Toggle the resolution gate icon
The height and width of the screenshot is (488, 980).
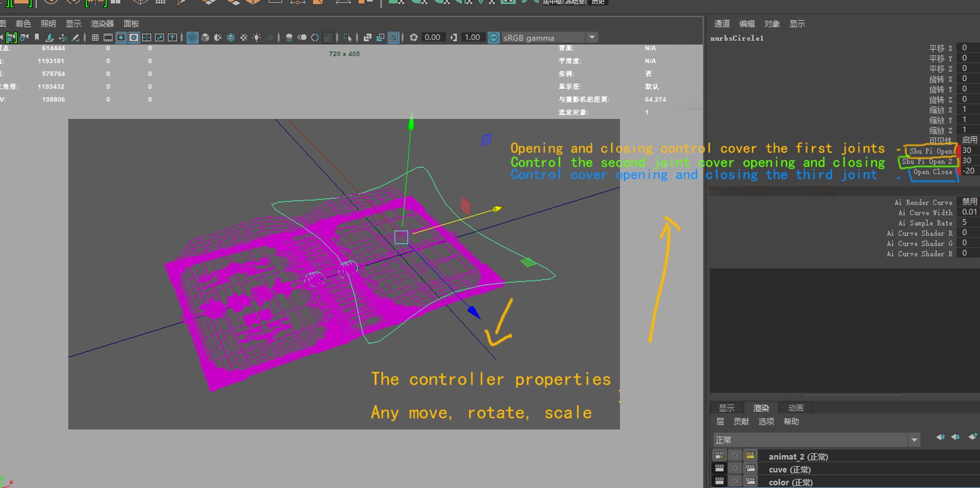coord(121,37)
